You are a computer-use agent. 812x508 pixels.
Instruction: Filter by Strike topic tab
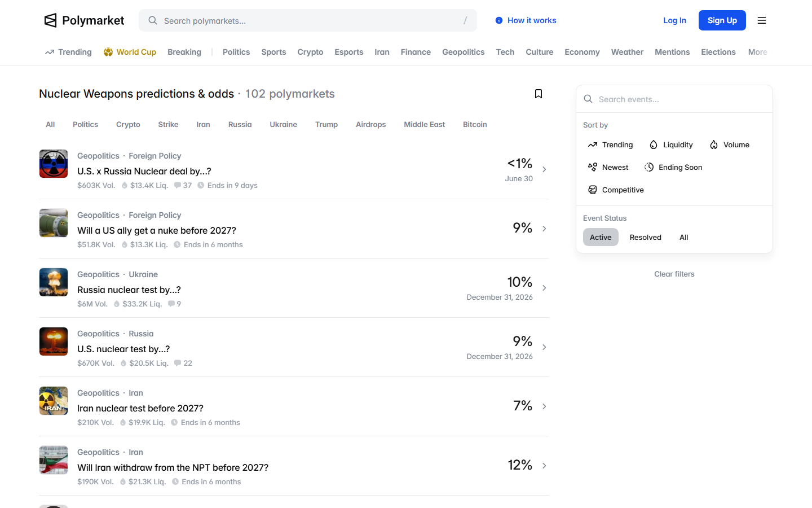tap(168, 124)
